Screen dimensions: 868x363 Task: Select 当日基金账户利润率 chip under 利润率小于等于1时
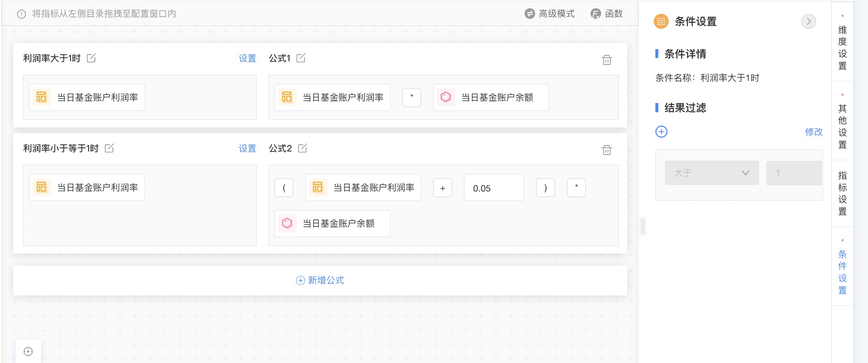click(x=87, y=187)
